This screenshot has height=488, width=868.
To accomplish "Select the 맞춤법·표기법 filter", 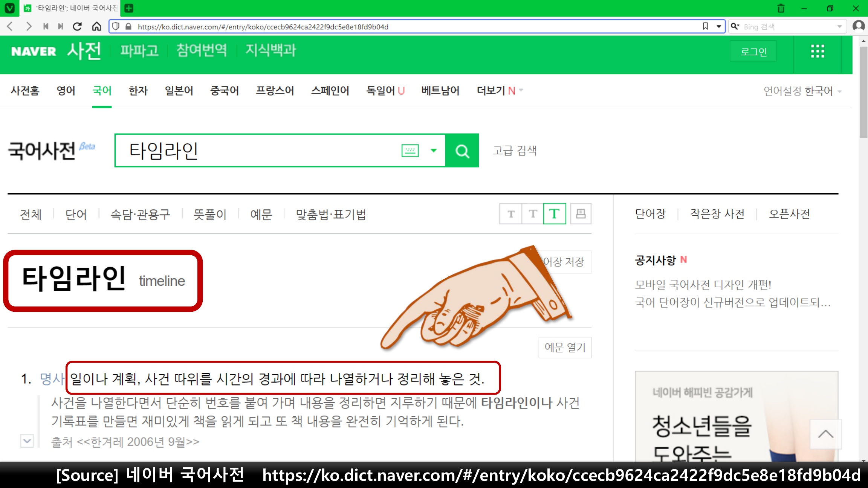I will [x=331, y=215].
